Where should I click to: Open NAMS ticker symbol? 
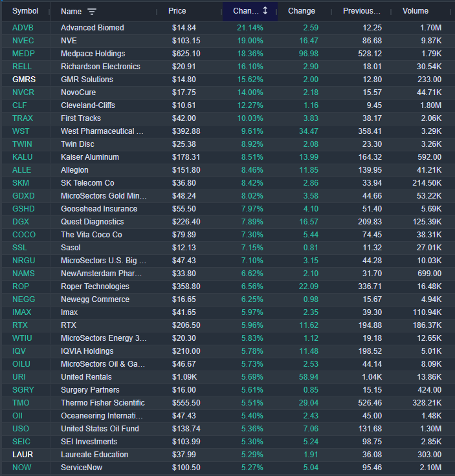[x=23, y=274]
